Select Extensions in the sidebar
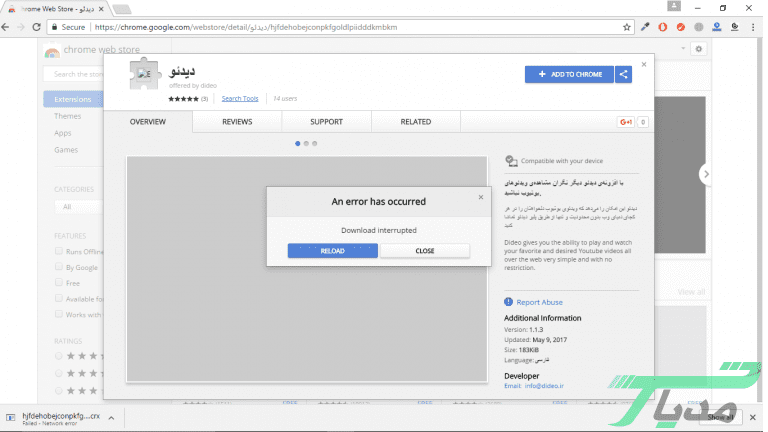This screenshot has width=768, height=432. click(73, 99)
